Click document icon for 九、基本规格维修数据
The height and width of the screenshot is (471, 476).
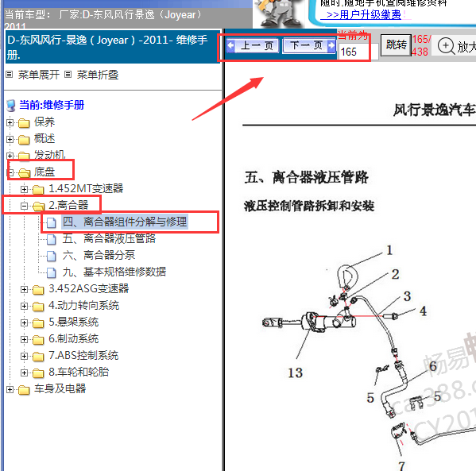point(52,272)
